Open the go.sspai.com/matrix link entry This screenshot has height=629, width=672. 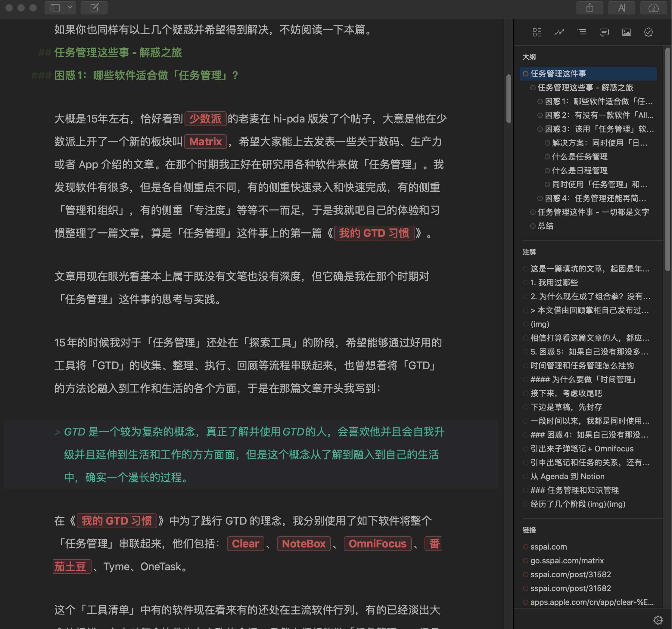[x=567, y=560]
